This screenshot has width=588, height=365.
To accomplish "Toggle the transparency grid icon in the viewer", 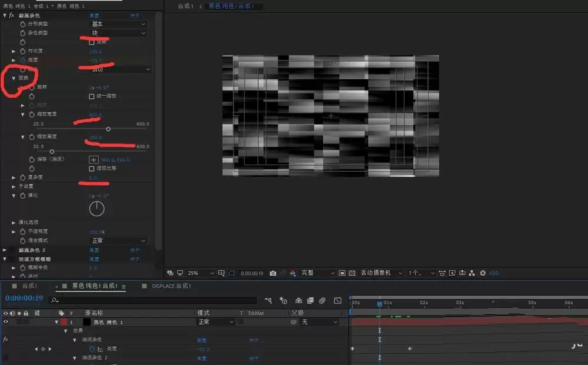I will tap(352, 273).
